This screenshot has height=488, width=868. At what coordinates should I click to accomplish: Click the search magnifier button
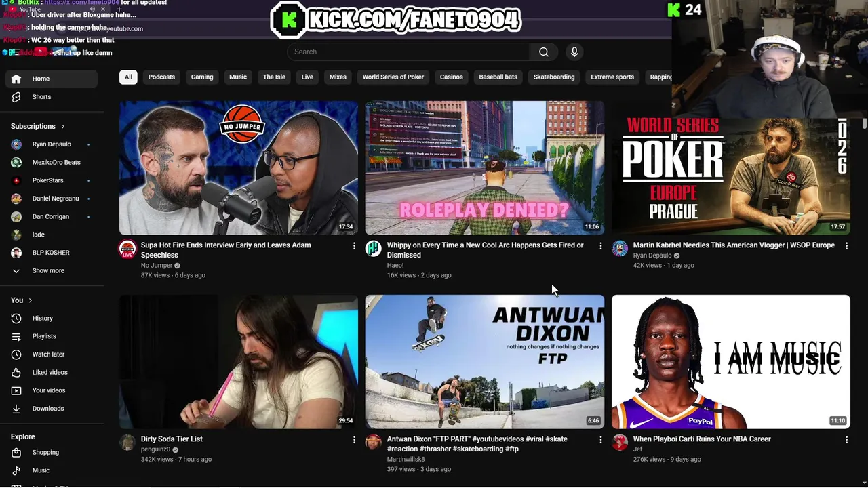pos(544,52)
